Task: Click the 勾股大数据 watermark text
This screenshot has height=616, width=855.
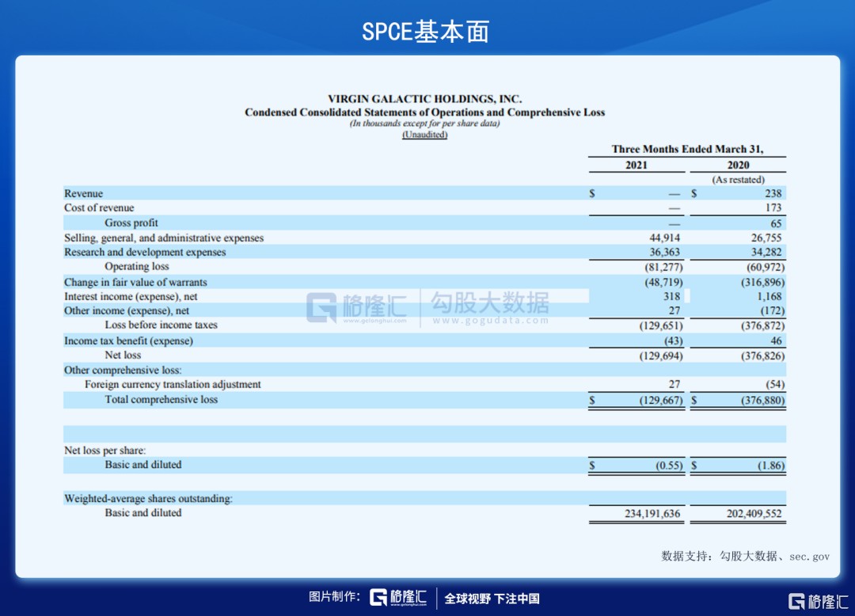Action: (489, 302)
